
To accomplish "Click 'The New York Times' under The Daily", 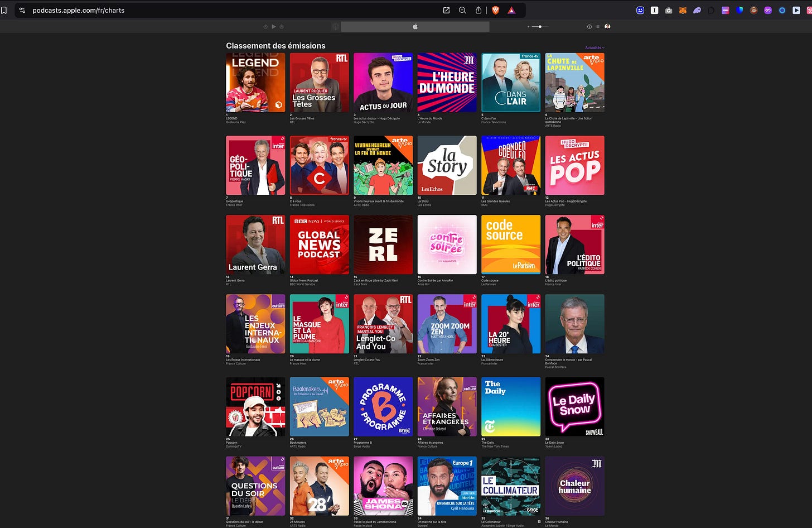I will click(495, 447).
